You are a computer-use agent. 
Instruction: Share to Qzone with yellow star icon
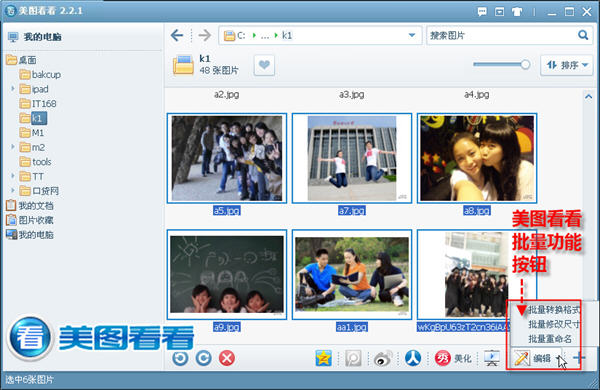click(x=323, y=358)
